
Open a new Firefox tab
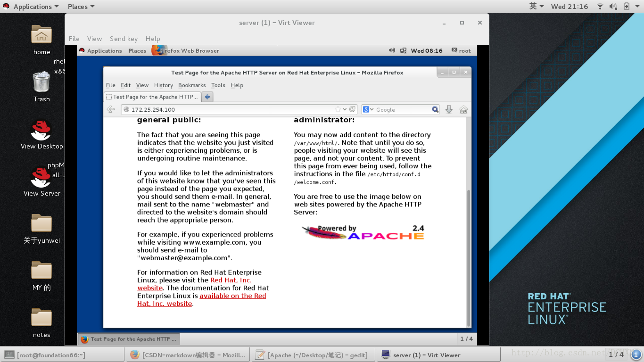[x=207, y=97]
